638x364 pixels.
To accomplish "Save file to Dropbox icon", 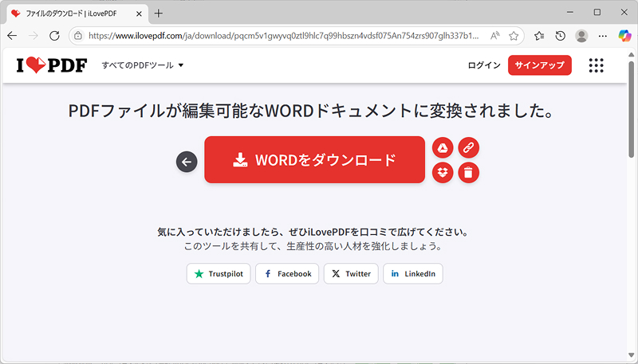I will [x=443, y=173].
